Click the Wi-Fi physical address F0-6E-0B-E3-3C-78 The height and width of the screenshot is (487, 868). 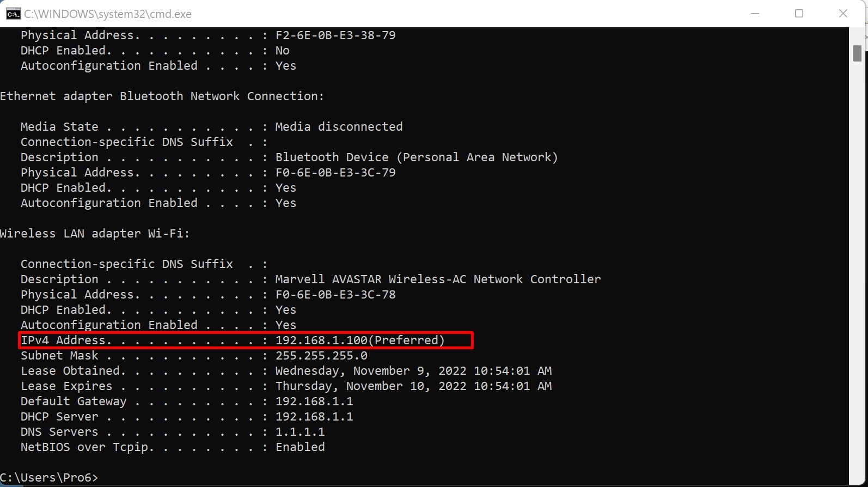coord(335,295)
